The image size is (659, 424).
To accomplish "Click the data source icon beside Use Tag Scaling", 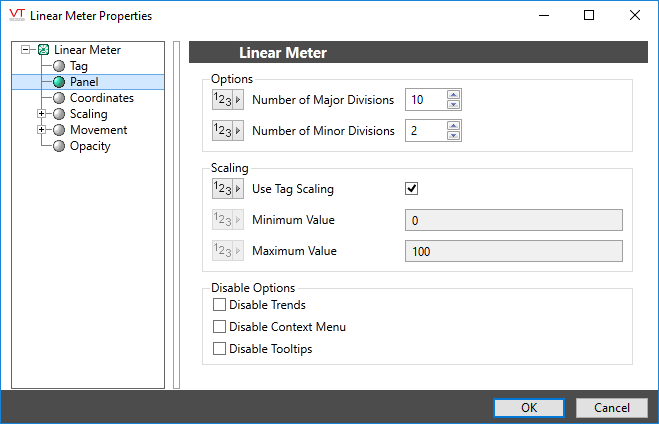I will click(x=228, y=188).
